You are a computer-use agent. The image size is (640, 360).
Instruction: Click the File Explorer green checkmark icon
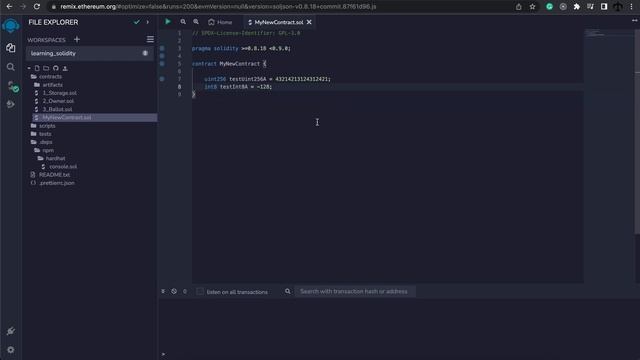pyautogui.click(x=137, y=22)
